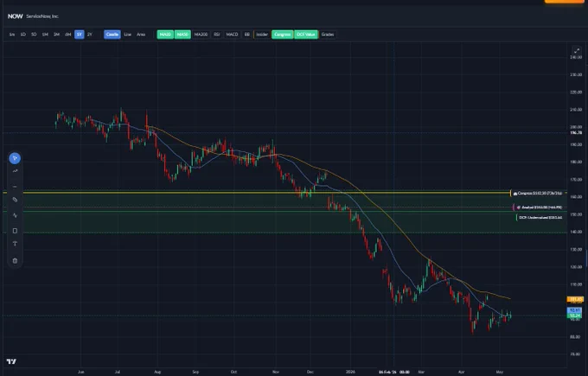Click the NOW ticker symbol

(16, 16)
